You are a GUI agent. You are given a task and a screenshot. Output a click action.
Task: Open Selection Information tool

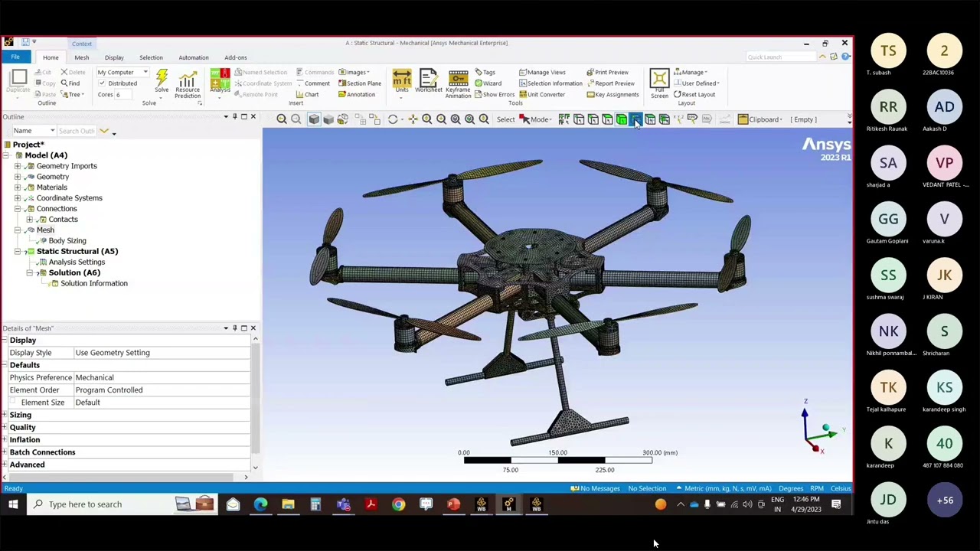click(550, 83)
